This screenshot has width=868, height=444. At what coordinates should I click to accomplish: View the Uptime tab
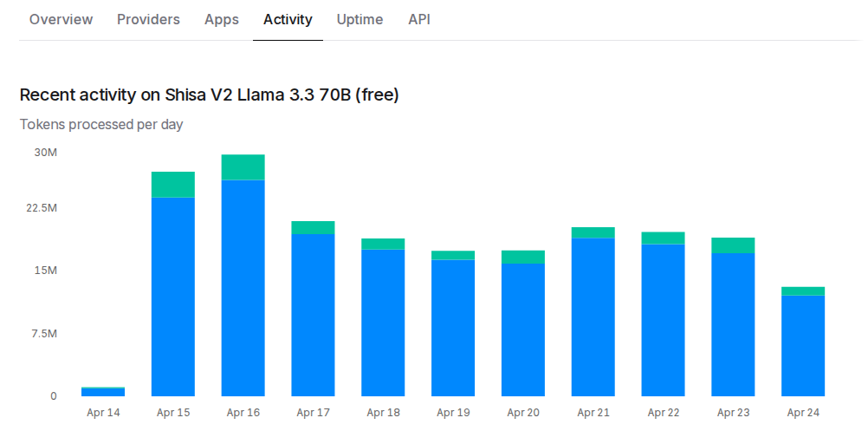[x=360, y=19]
